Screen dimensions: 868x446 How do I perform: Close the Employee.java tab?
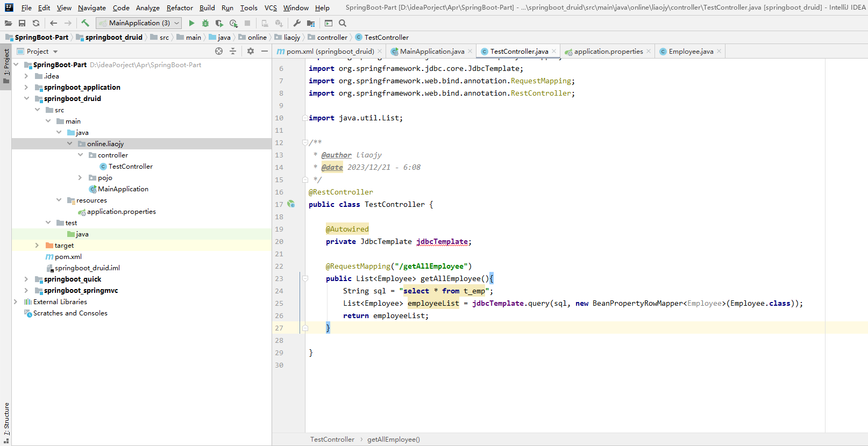(719, 51)
